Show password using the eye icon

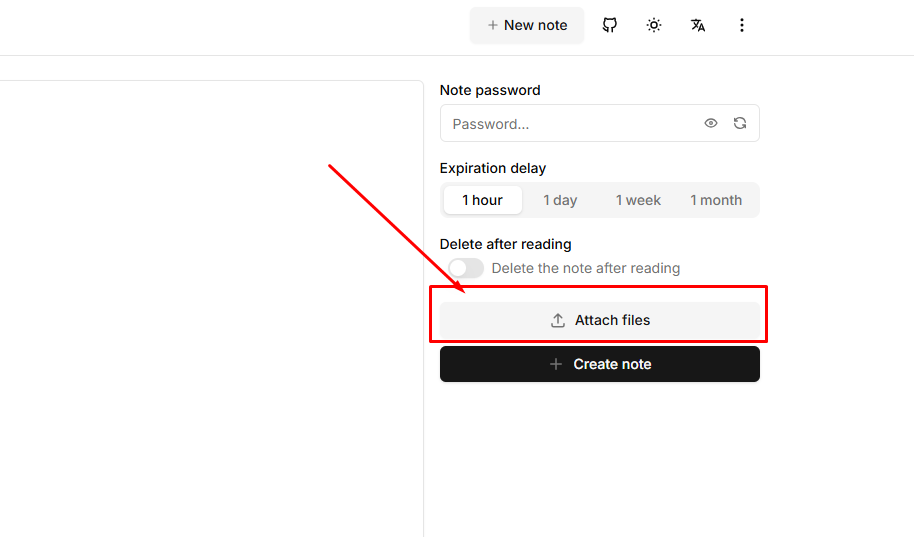[x=711, y=123]
